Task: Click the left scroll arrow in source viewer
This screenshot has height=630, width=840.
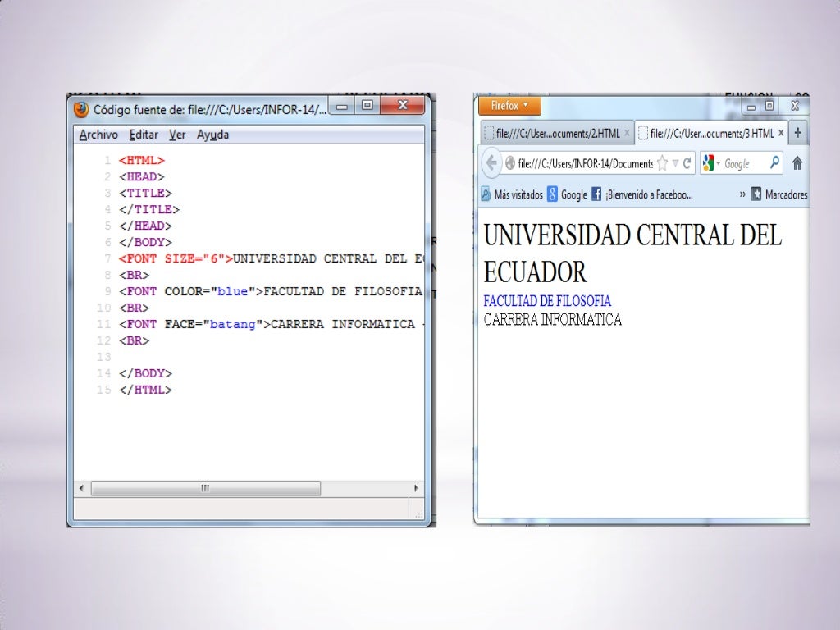Action: coord(81,488)
